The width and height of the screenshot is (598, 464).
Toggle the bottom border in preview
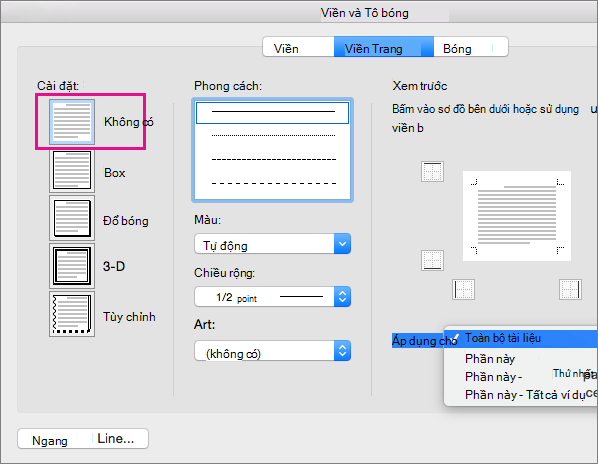point(432,260)
